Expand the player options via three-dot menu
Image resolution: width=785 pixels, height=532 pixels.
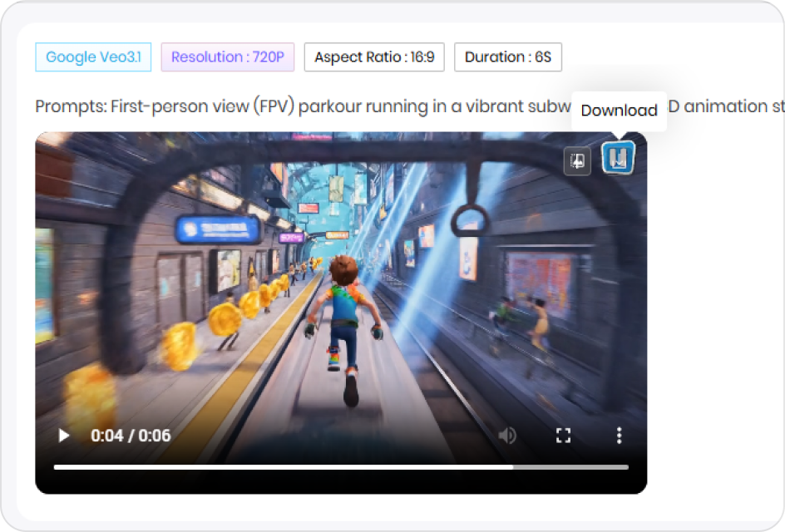[618, 435]
